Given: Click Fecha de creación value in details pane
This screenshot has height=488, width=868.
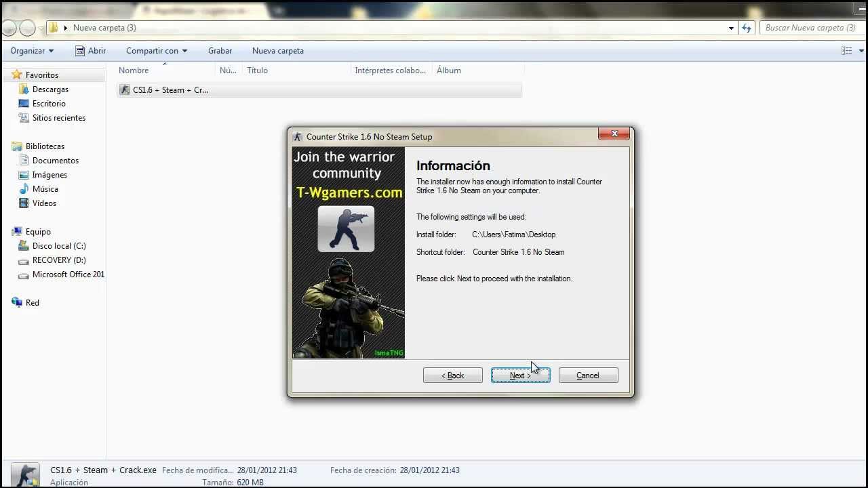Looking at the screenshot, I should click(x=429, y=470).
